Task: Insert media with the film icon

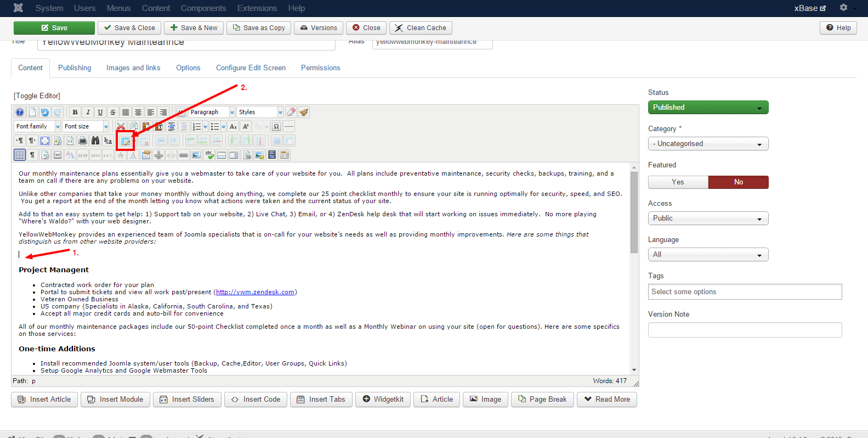Action: [272, 155]
